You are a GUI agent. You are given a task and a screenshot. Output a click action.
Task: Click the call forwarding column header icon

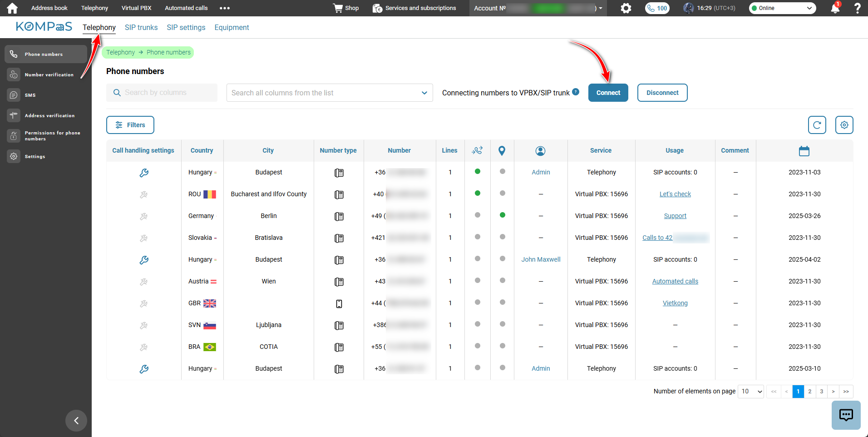(477, 150)
